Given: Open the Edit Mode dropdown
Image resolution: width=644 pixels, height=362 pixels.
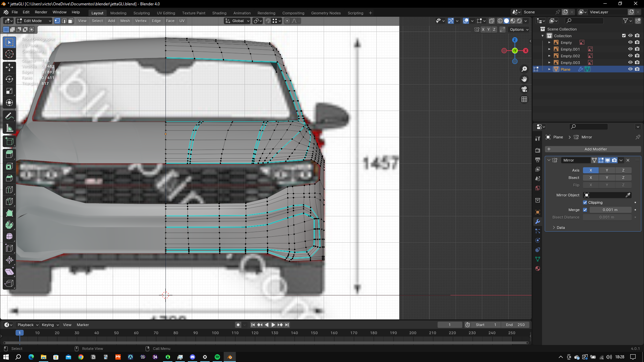Looking at the screenshot, I should pos(34,21).
